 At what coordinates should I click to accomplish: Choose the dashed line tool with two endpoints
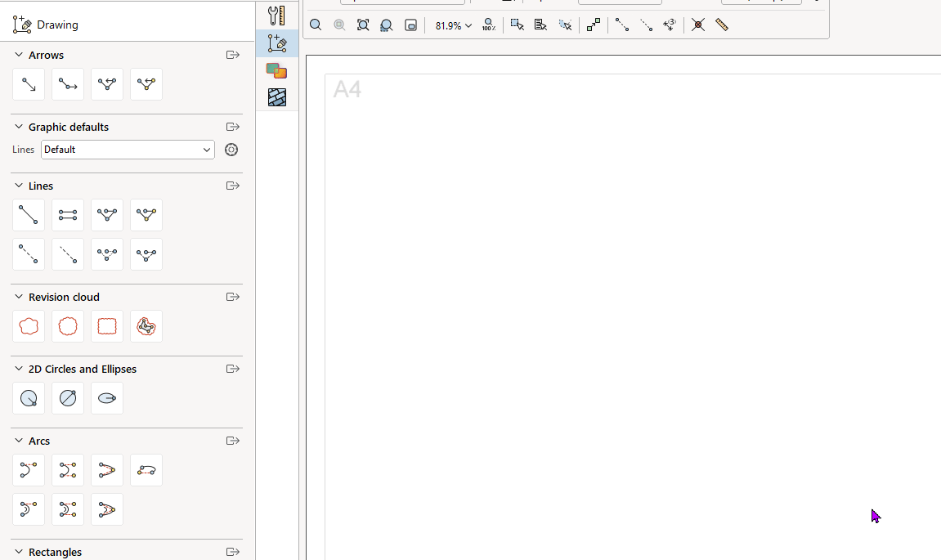pos(29,254)
